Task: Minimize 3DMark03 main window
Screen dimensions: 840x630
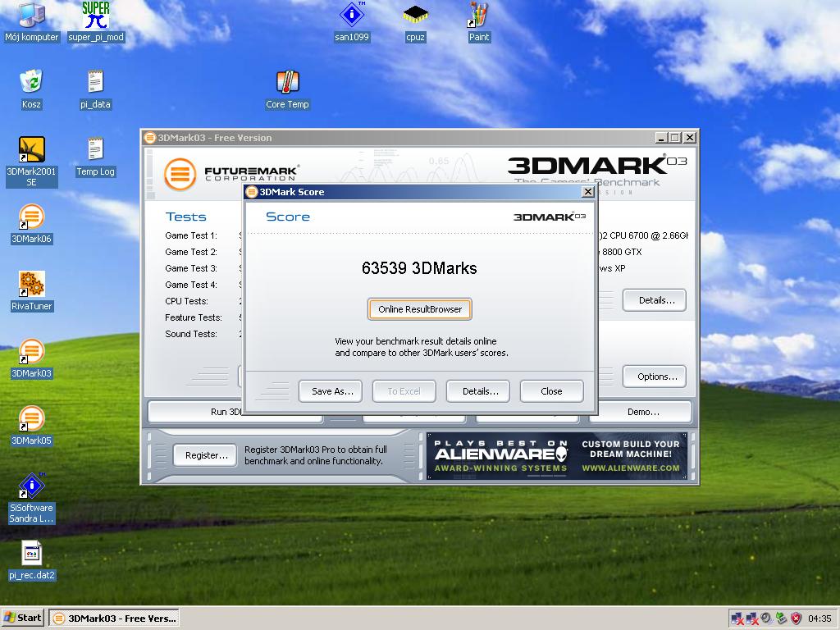Action: [x=661, y=138]
